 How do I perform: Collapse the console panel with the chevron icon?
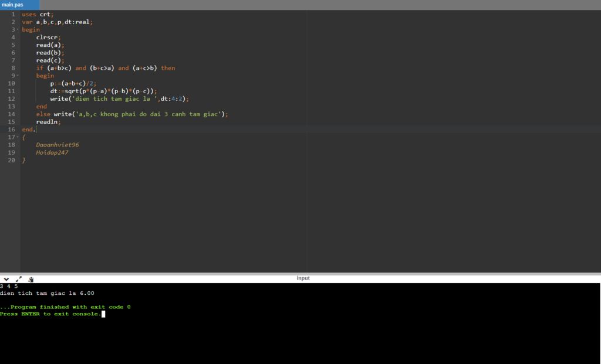click(6, 280)
